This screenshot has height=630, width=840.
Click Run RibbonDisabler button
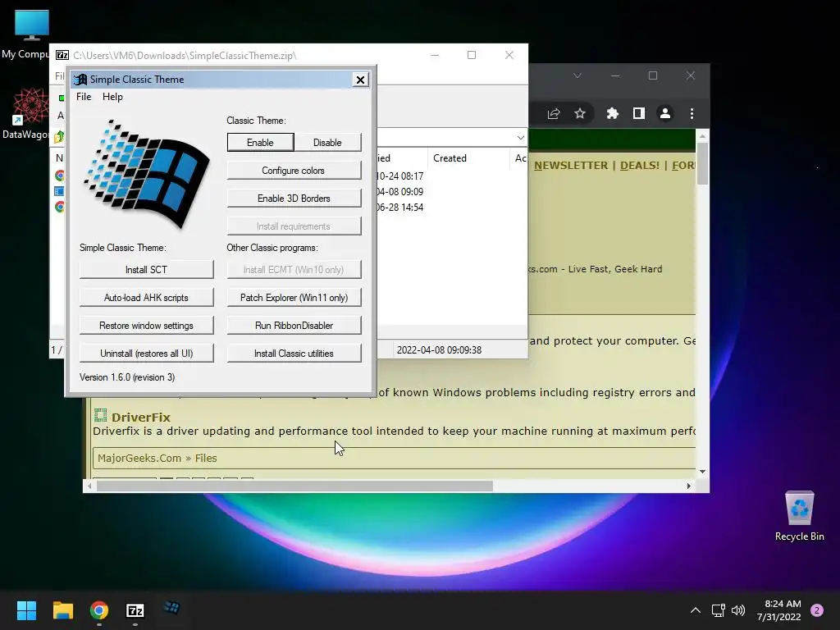click(294, 325)
